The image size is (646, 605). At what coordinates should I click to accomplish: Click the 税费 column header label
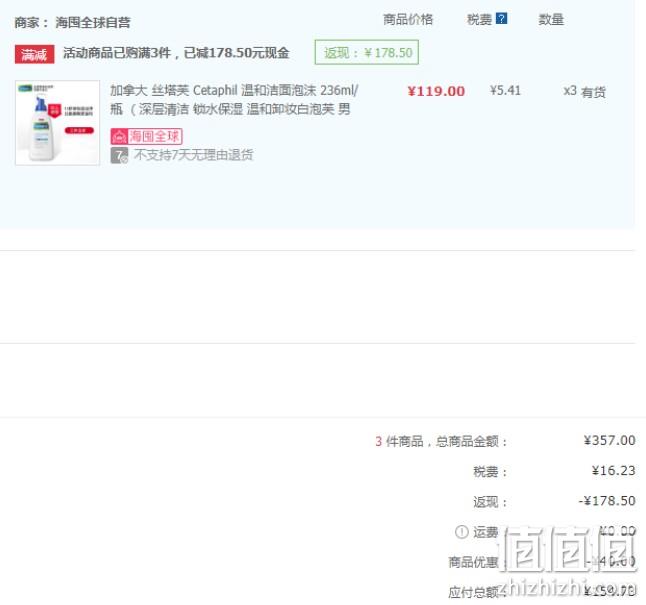(x=479, y=19)
